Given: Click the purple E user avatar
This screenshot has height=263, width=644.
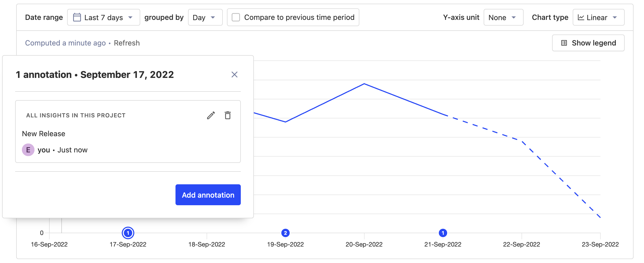Looking at the screenshot, I should point(28,150).
